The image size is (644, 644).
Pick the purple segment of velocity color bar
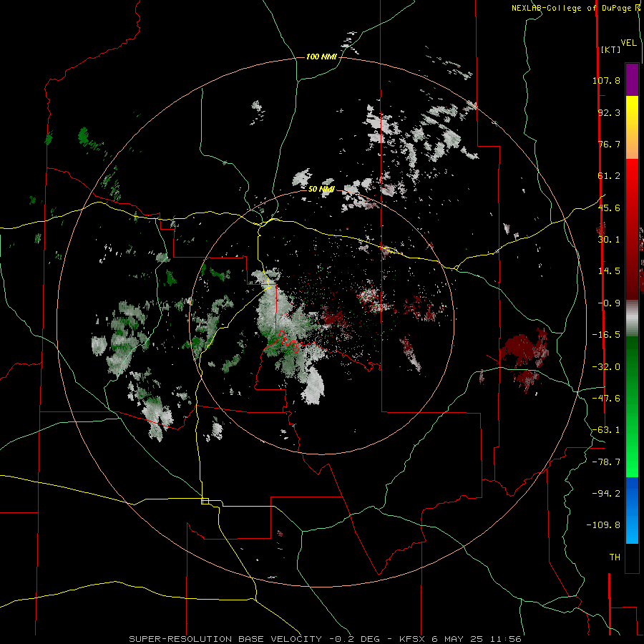(x=632, y=79)
